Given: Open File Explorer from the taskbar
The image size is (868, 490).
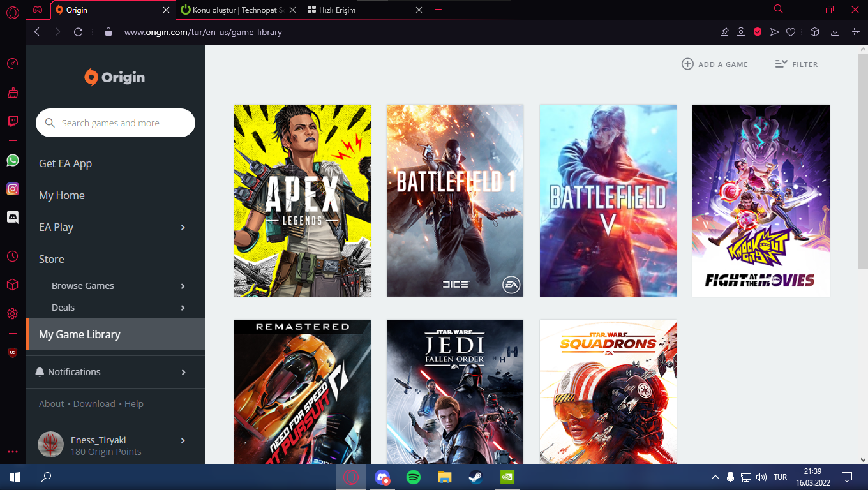Looking at the screenshot, I should point(444,477).
